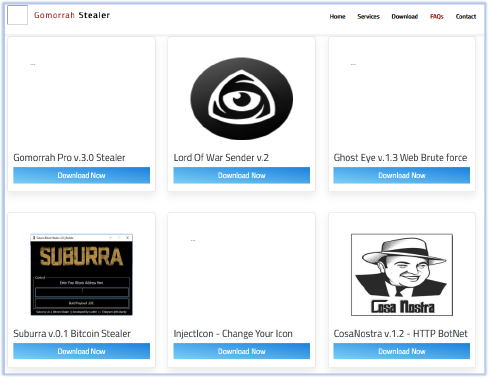Click the Gomorrah Pro v.3.0 Stealer heading
489x378 pixels.
(69, 157)
